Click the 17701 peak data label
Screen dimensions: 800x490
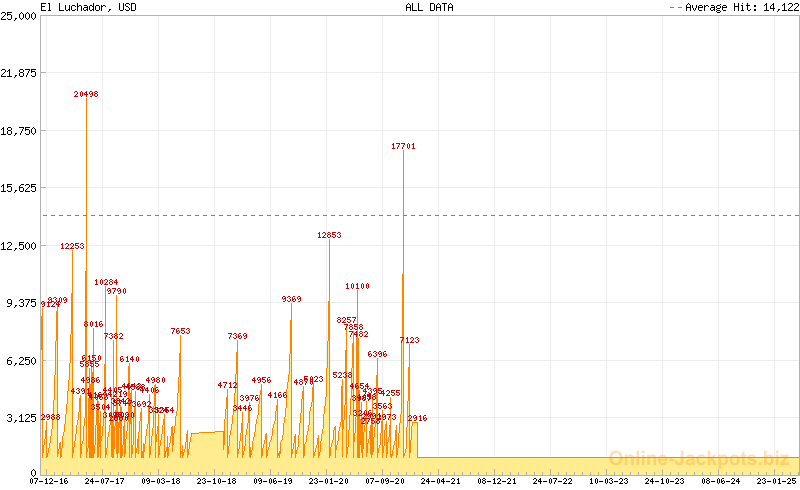point(403,146)
